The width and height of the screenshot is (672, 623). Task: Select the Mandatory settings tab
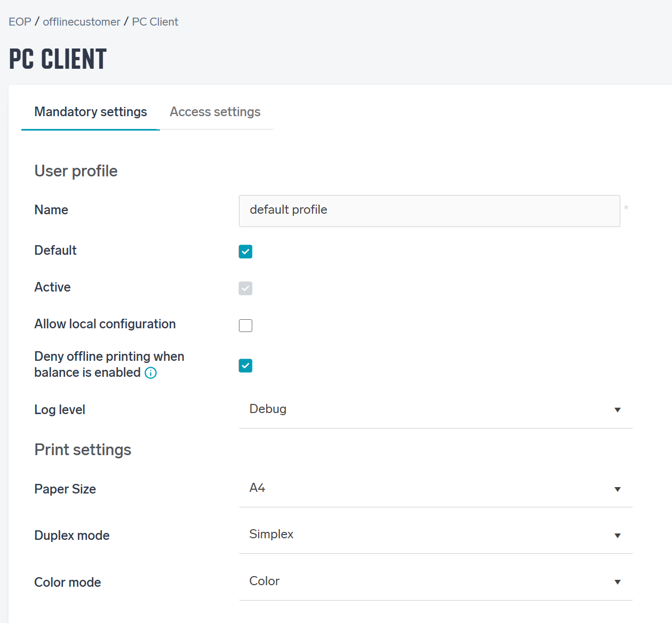coord(91,112)
